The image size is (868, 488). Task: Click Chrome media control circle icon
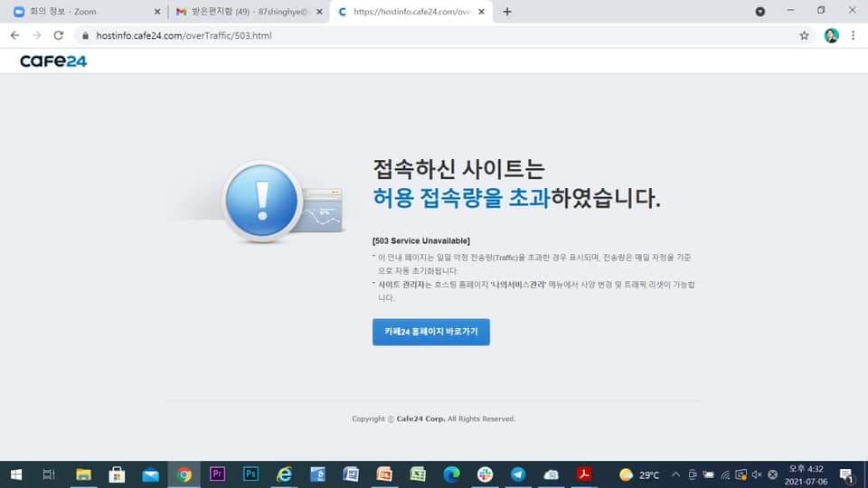click(760, 12)
